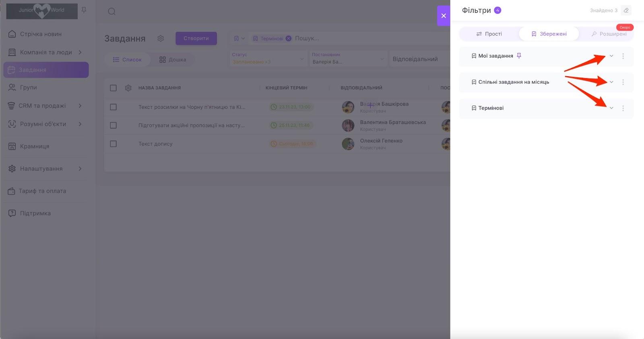This screenshot has height=339, width=644.
Task: Click the Олексій Гепенко name
Action: coord(381,141)
